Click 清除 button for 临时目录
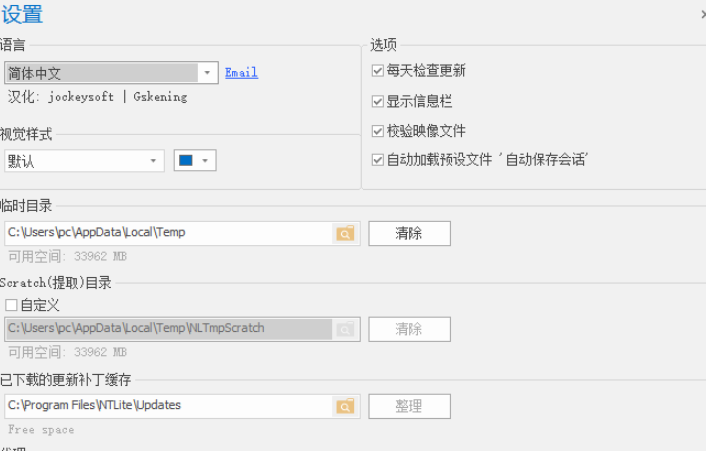The image size is (706, 451). pyautogui.click(x=409, y=233)
